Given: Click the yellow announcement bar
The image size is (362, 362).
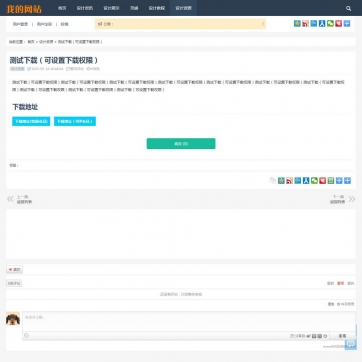Looking at the screenshot, I should click(x=180, y=24).
